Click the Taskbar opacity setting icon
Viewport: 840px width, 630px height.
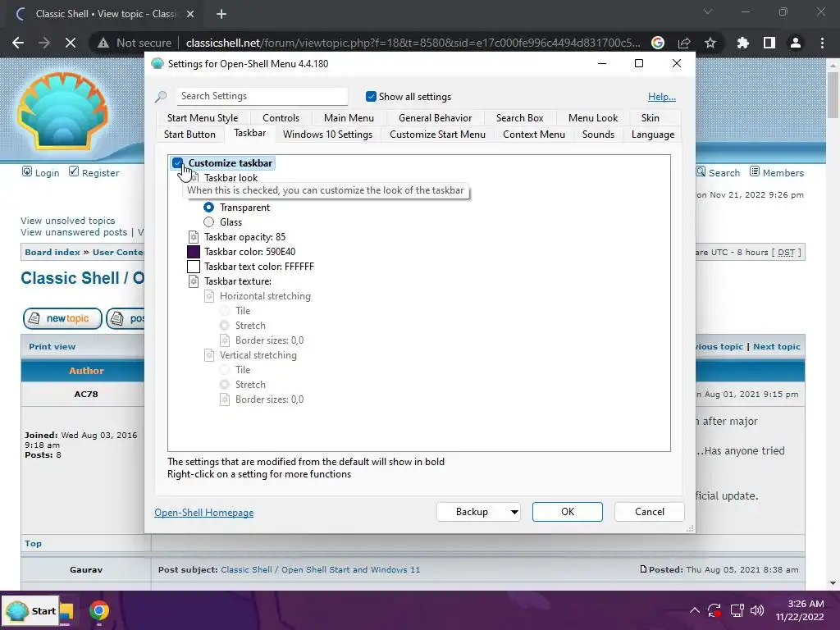point(194,237)
